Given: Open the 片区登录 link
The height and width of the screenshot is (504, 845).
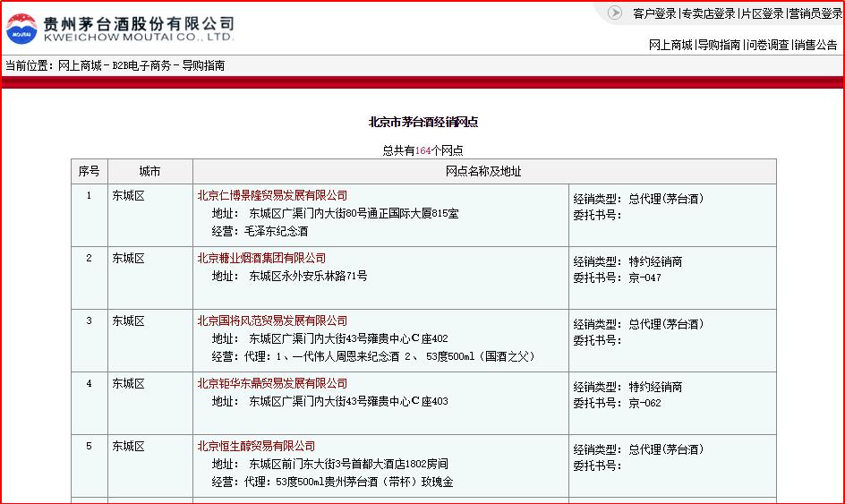Looking at the screenshot, I should 762,14.
